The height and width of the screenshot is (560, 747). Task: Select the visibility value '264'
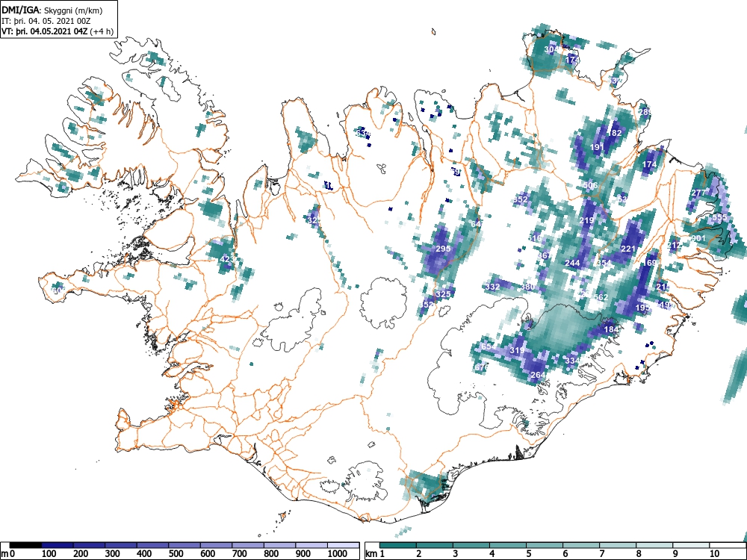538,375
